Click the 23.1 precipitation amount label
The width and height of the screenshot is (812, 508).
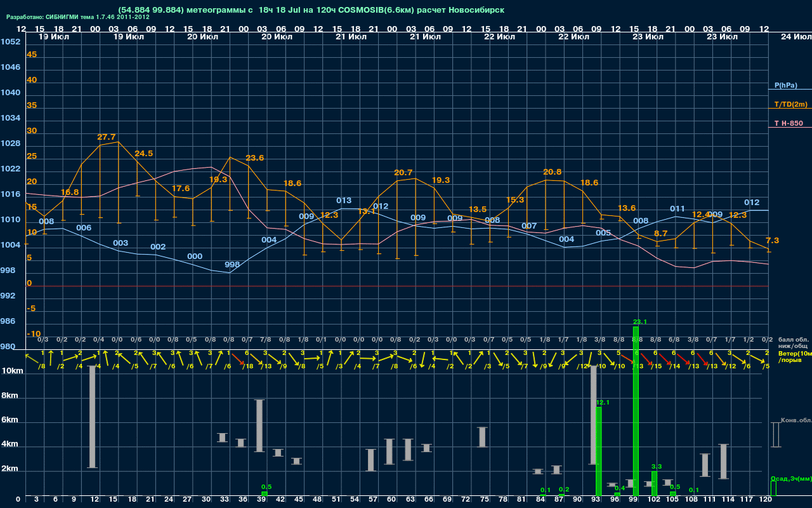[640, 322]
